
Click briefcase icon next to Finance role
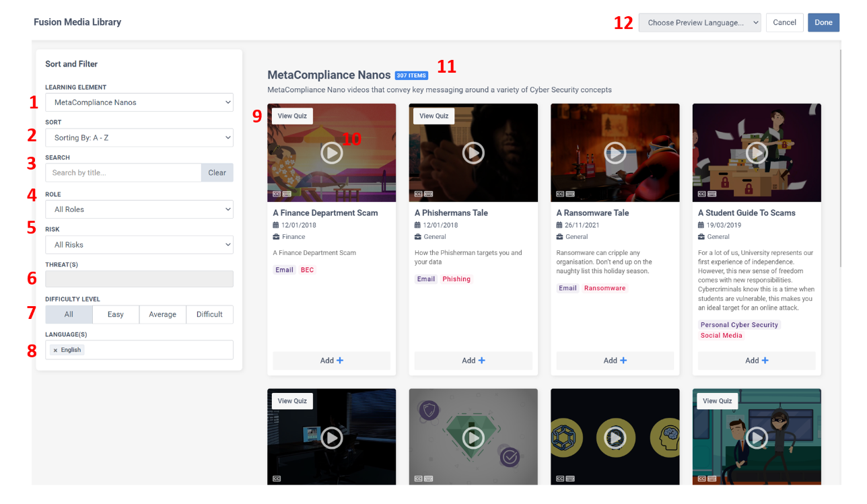coord(276,237)
